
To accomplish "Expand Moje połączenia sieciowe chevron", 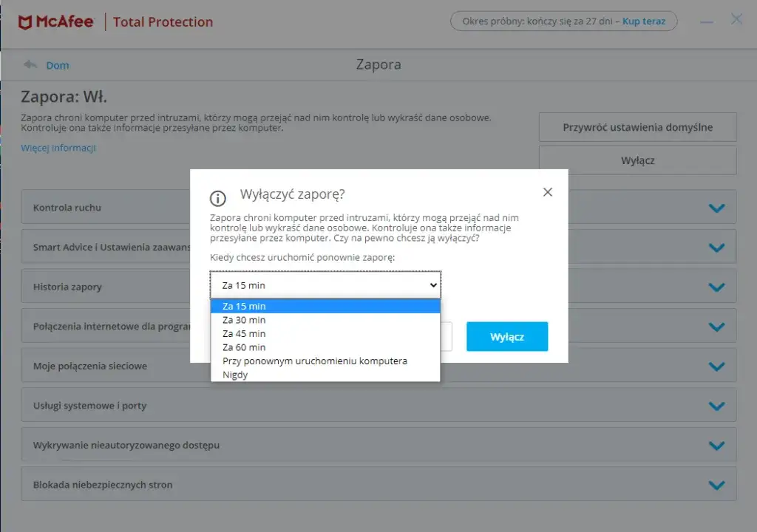I will tap(716, 366).
